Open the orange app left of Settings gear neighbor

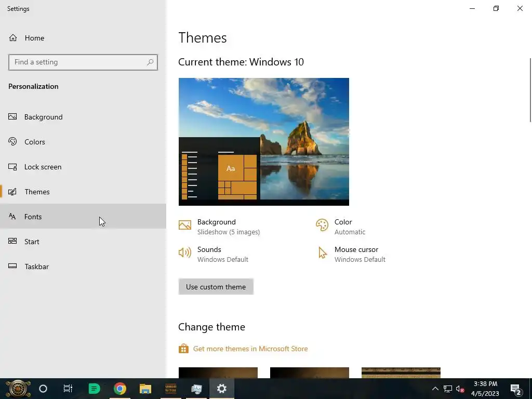coord(170,389)
